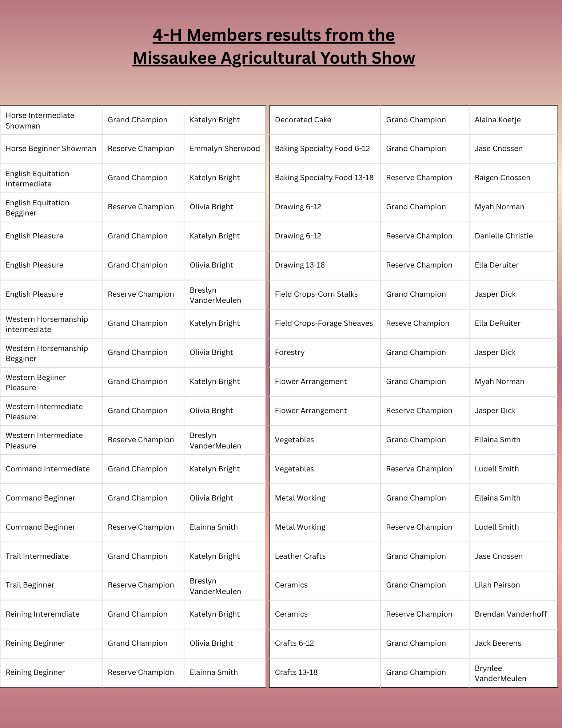Click the name 'Jack Beerens'
The image size is (562, 728).
[x=498, y=644]
